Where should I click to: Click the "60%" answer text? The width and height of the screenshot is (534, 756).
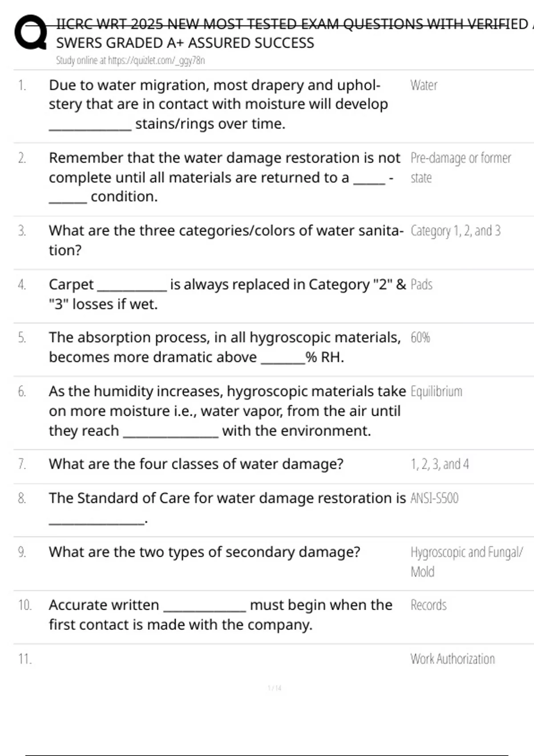pyautogui.click(x=420, y=338)
